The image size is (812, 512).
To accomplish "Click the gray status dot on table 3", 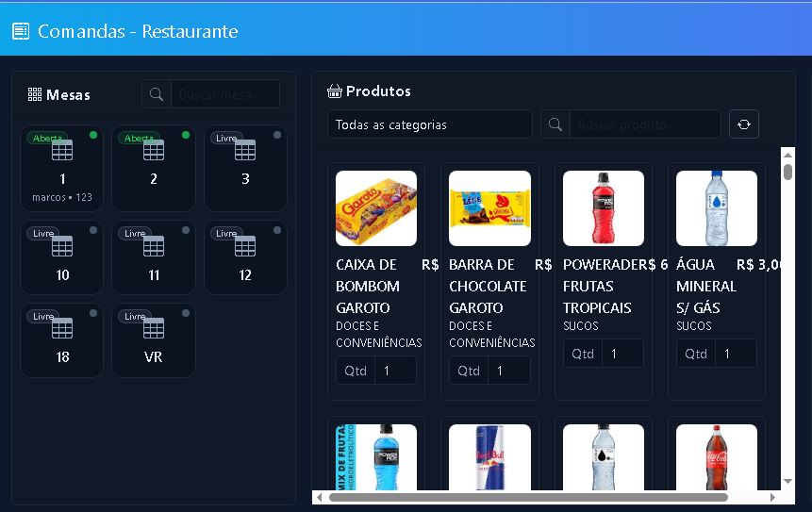I will (x=277, y=135).
